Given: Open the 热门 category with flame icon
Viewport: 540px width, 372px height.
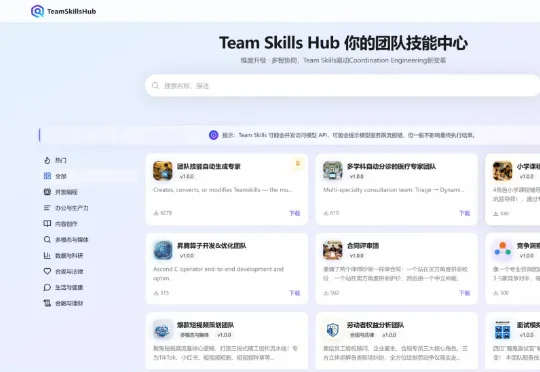Looking at the screenshot, I should [55, 160].
